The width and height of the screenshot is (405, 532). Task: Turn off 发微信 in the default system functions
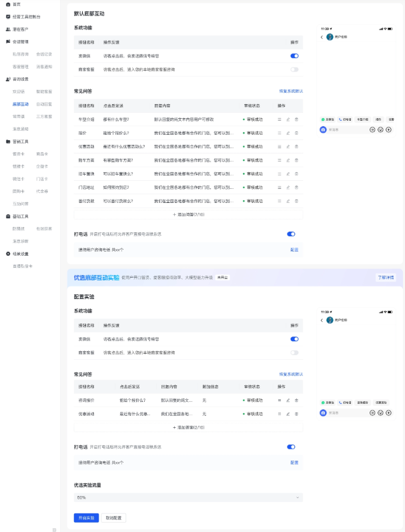point(294,56)
